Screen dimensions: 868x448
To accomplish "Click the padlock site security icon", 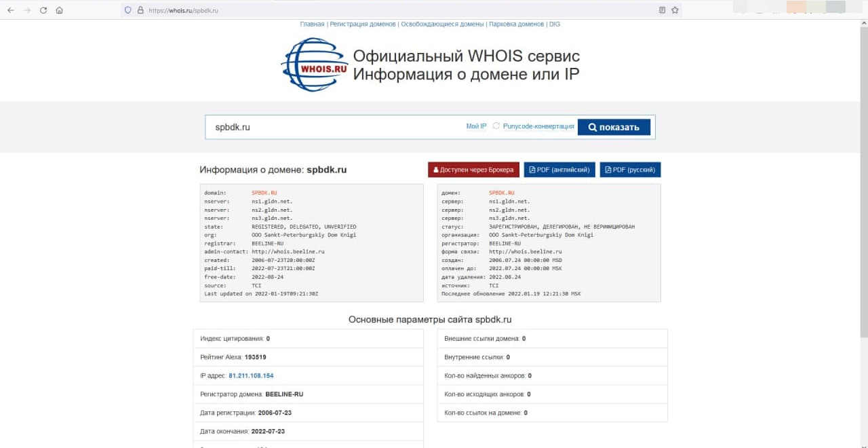I will coord(141,10).
